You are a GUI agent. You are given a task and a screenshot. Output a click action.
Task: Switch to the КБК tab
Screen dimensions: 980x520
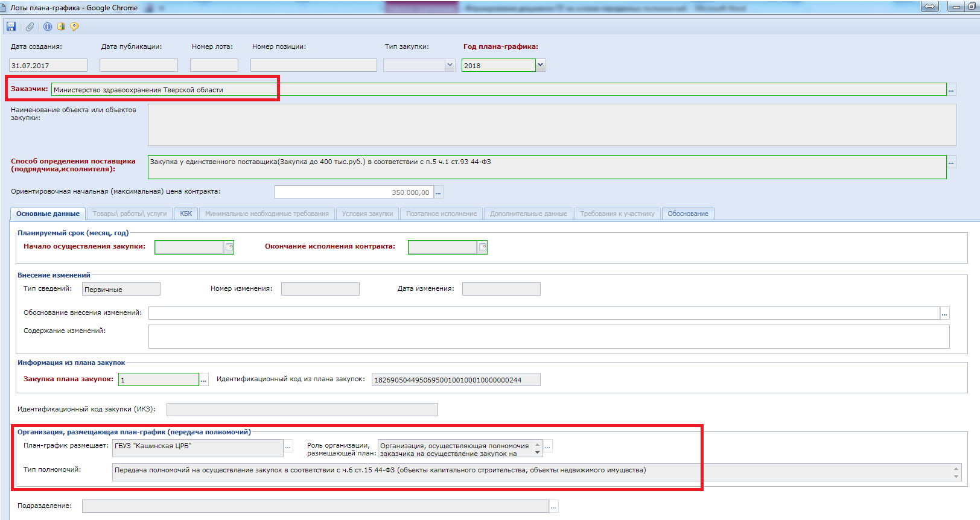186,214
